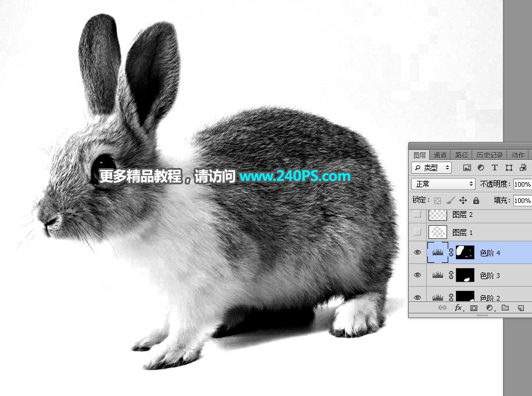
Task: Lock transparent pixels icon
Action: click(x=438, y=201)
